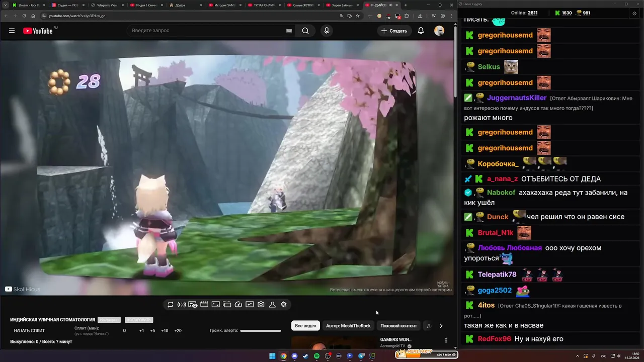Open Windows Start menu
The image size is (644, 362).
click(x=272, y=356)
